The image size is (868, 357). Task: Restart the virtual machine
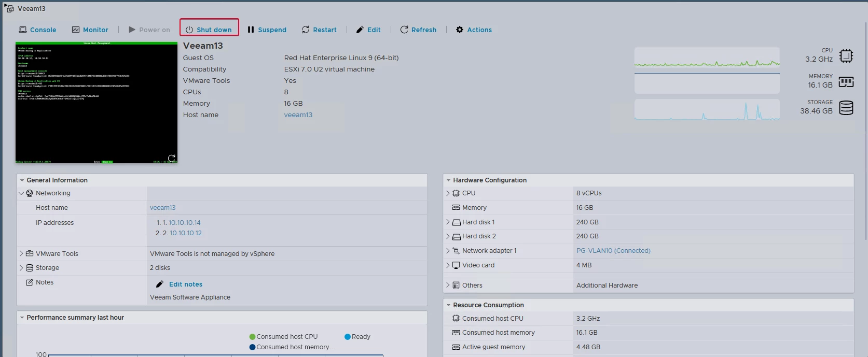point(319,30)
